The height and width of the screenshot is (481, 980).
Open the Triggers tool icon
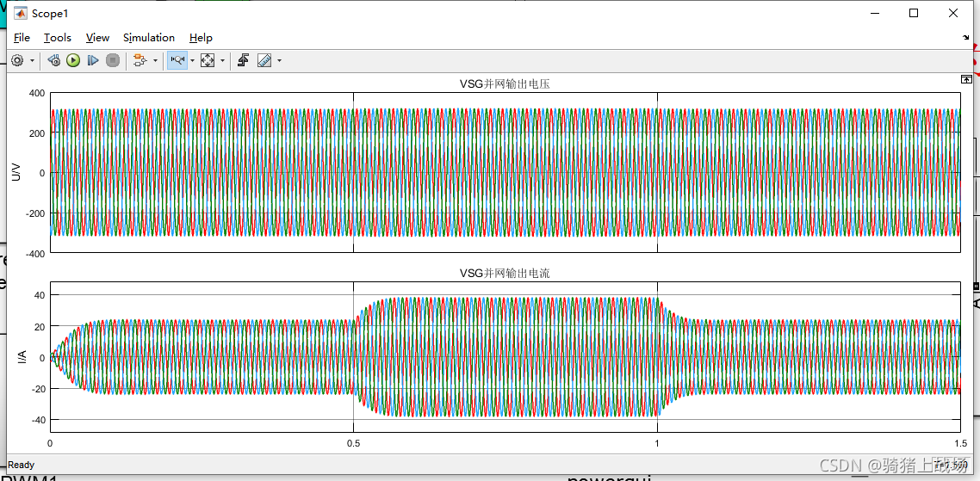(x=244, y=60)
